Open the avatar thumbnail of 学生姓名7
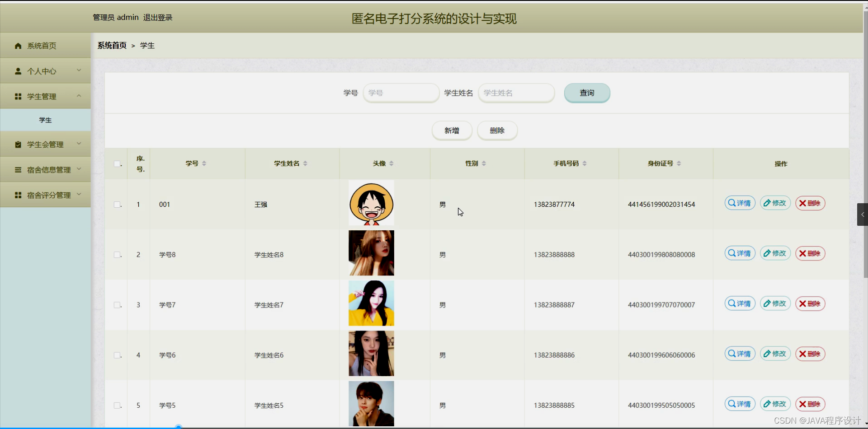This screenshot has width=868, height=429. pyautogui.click(x=371, y=303)
